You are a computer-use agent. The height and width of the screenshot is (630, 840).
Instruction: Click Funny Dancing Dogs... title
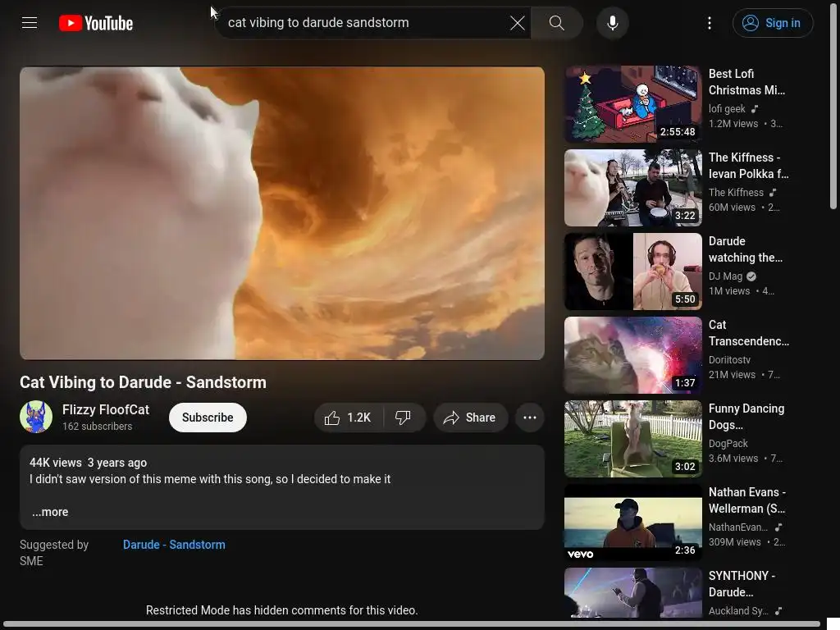click(746, 416)
